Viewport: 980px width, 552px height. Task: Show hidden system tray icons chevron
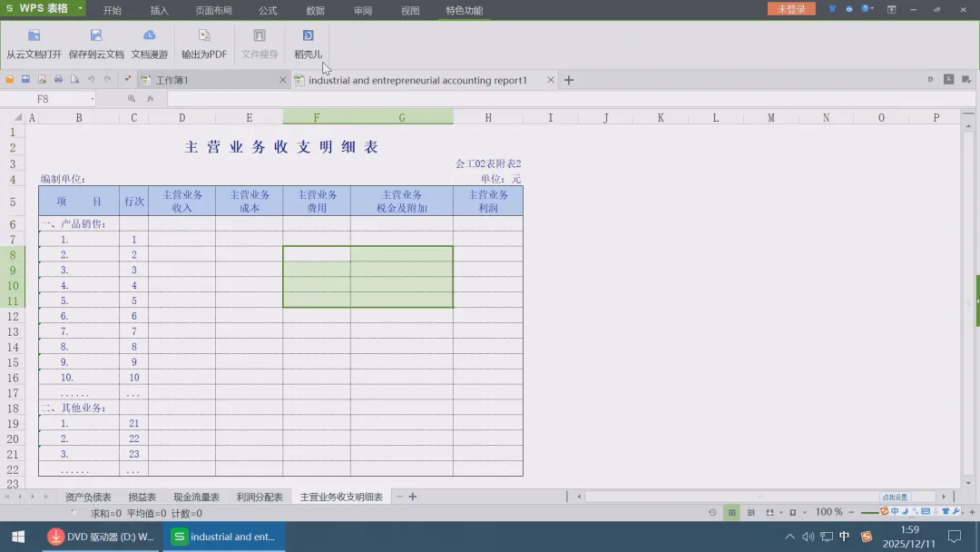pos(790,537)
